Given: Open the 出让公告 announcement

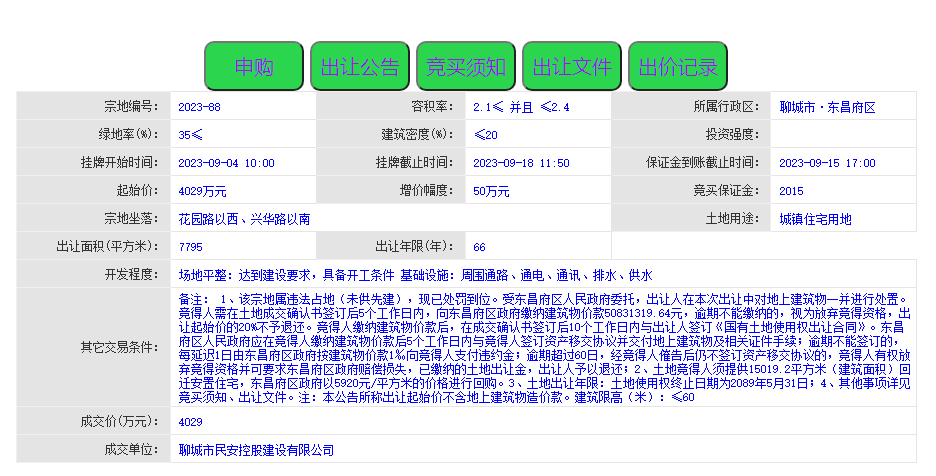Looking at the screenshot, I should click(x=359, y=67).
